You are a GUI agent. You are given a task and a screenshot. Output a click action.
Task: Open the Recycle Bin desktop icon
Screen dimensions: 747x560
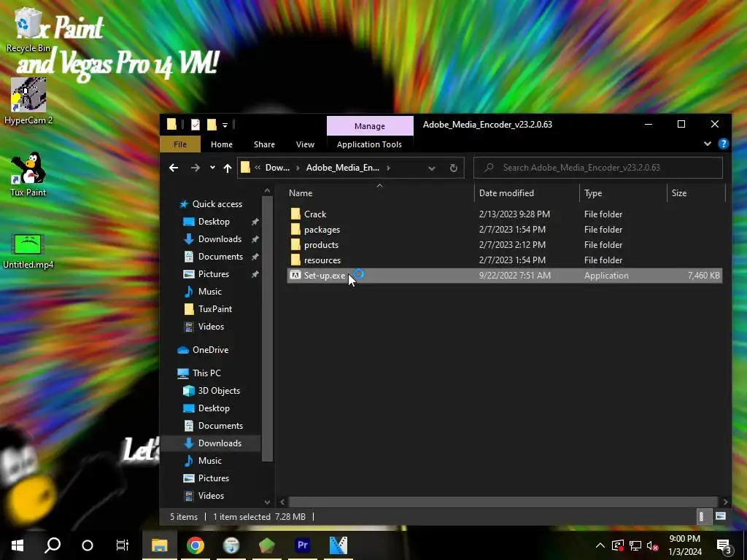(28, 28)
